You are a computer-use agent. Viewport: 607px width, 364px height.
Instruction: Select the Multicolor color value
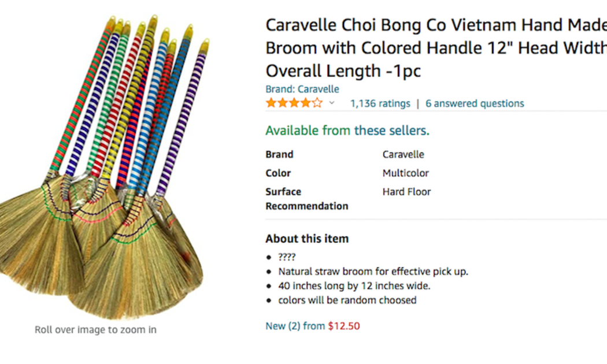coord(405,173)
